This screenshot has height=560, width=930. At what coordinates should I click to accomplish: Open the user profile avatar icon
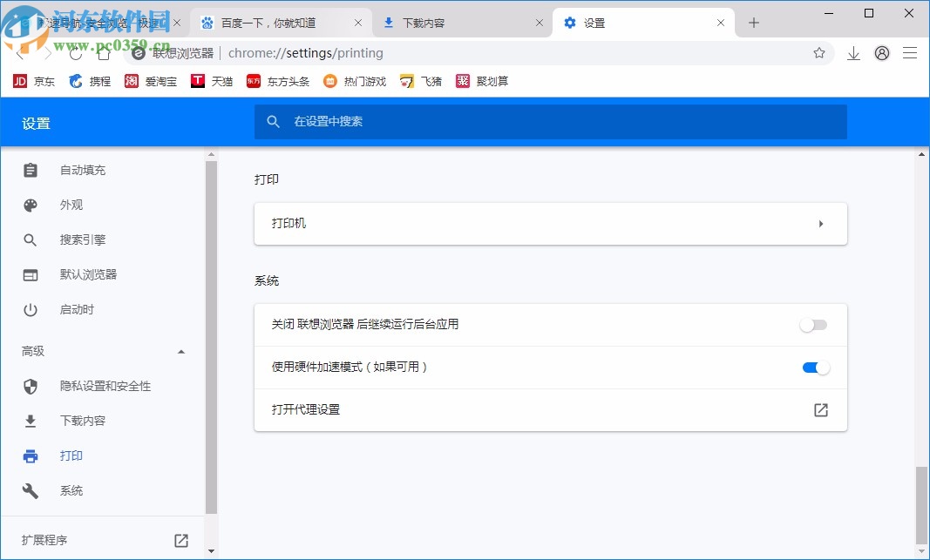[x=881, y=53]
